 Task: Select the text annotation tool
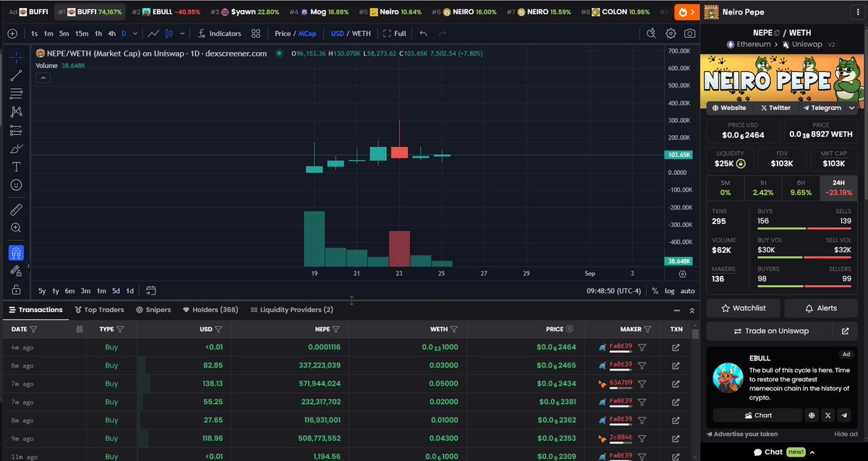[16, 166]
